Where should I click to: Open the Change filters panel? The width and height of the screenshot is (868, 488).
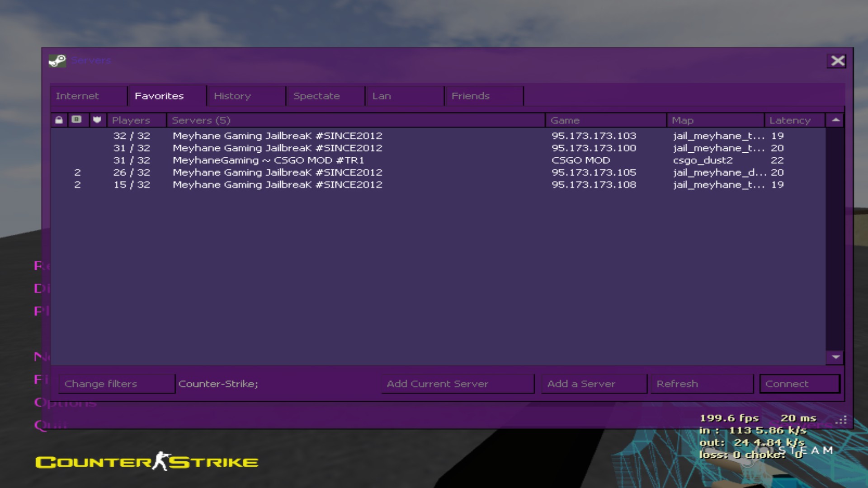tap(117, 384)
